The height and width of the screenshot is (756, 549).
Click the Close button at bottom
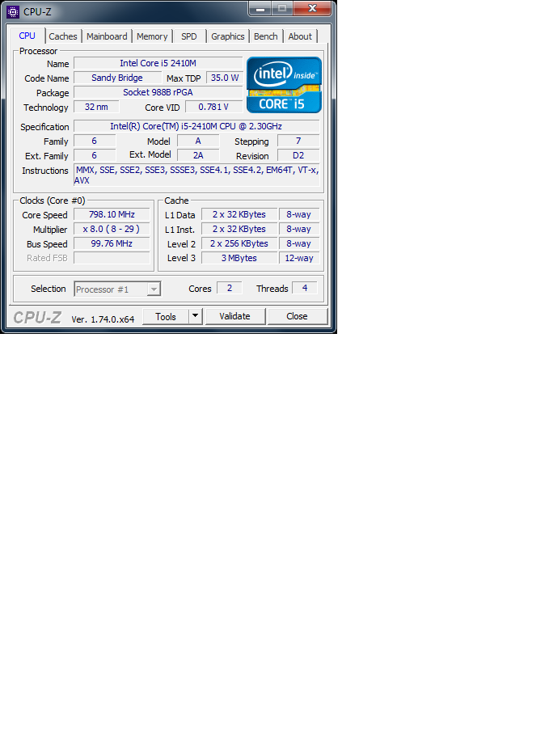[x=298, y=317]
